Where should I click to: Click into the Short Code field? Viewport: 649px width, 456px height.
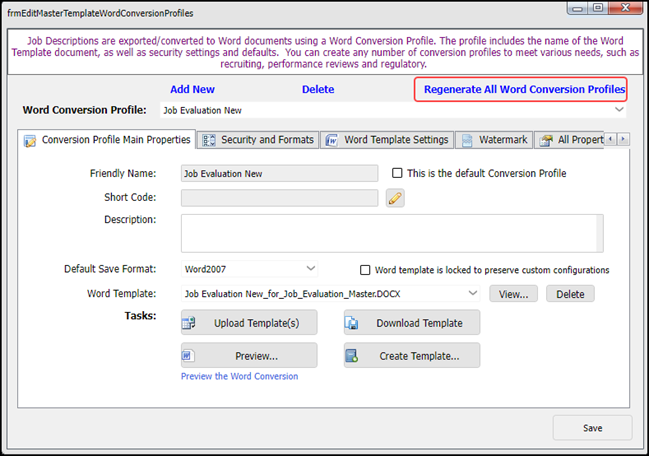[279, 198]
